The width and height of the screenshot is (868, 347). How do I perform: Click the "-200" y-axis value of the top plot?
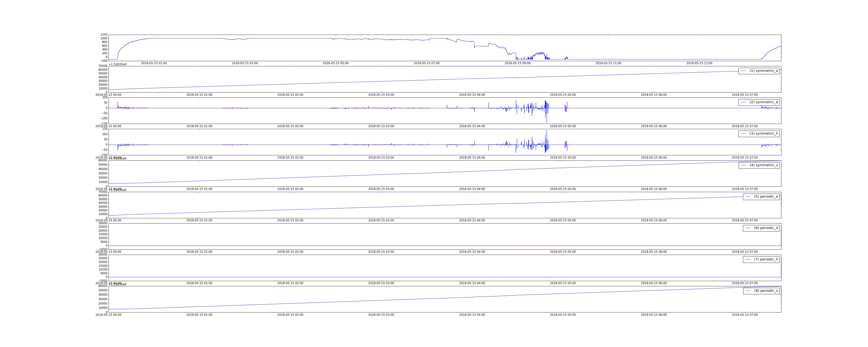pos(103,61)
